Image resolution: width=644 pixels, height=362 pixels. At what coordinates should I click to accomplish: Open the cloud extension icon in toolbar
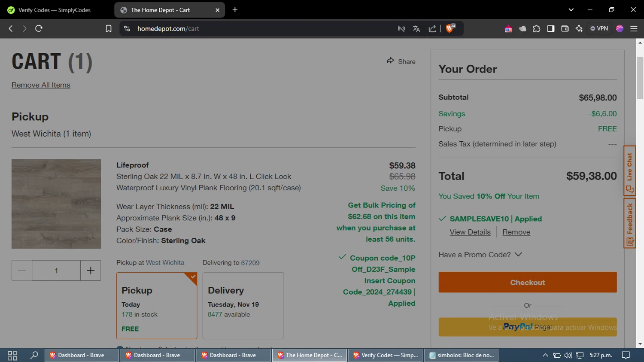pos(522,29)
